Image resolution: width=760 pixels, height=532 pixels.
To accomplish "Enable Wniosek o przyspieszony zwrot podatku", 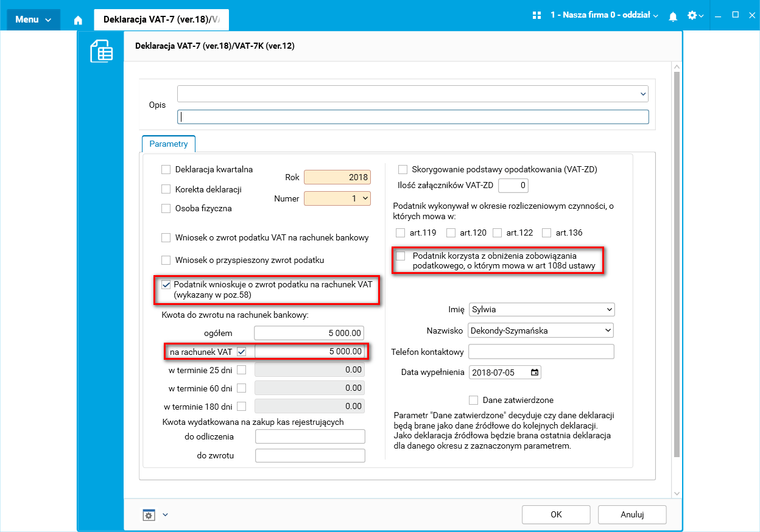I will [x=166, y=261].
